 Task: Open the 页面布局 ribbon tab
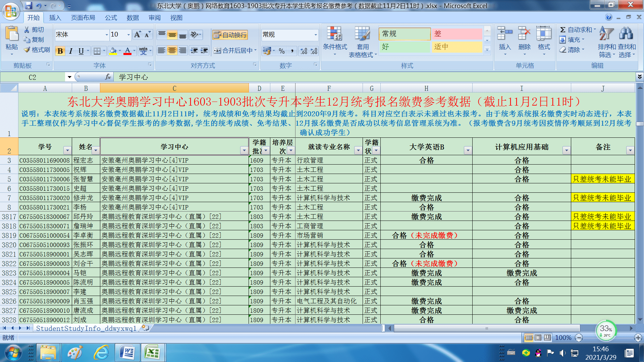pos(83,18)
